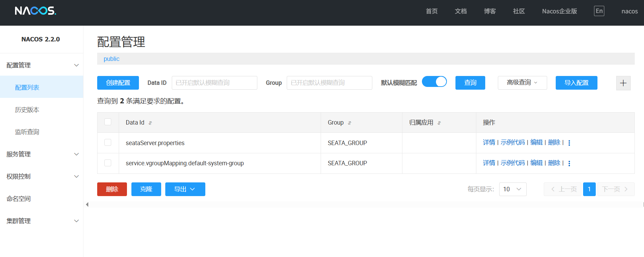
Task: Click 编辑 for service.vgroupMapping.default-system-group
Action: pos(536,163)
